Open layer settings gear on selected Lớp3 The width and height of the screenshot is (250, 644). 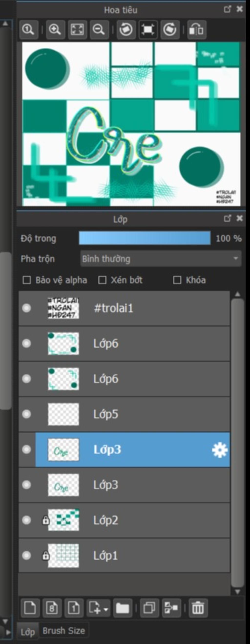tap(219, 450)
